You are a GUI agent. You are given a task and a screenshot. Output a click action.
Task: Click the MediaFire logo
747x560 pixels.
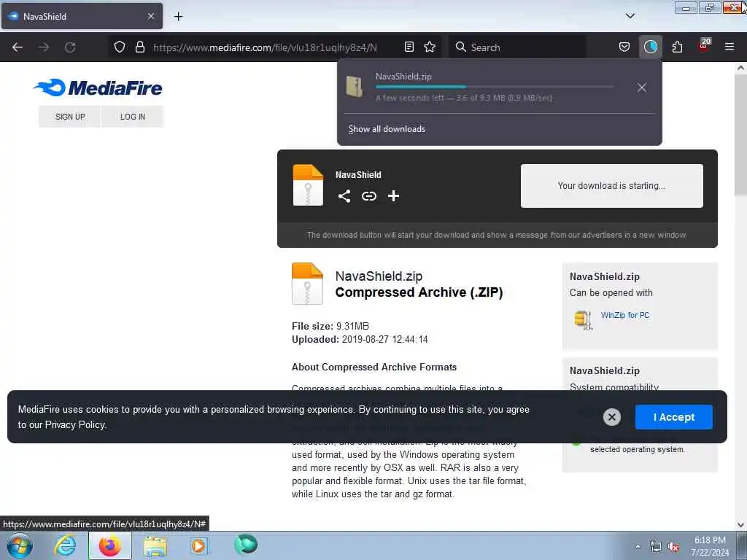click(98, 87)
